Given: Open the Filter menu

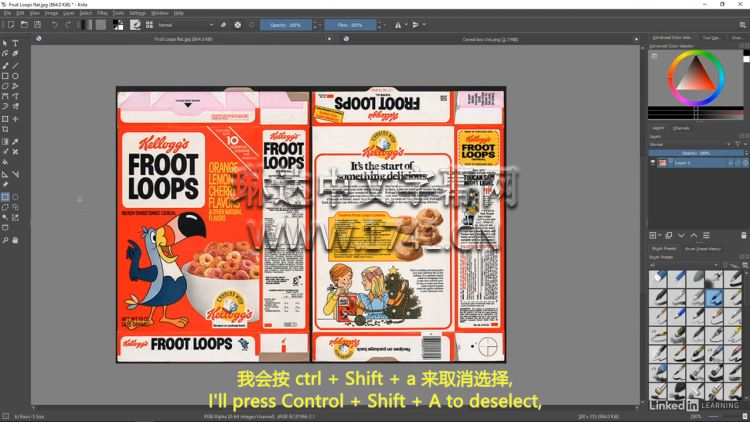Looking at the screenshot, I should (x=102, y=13).
